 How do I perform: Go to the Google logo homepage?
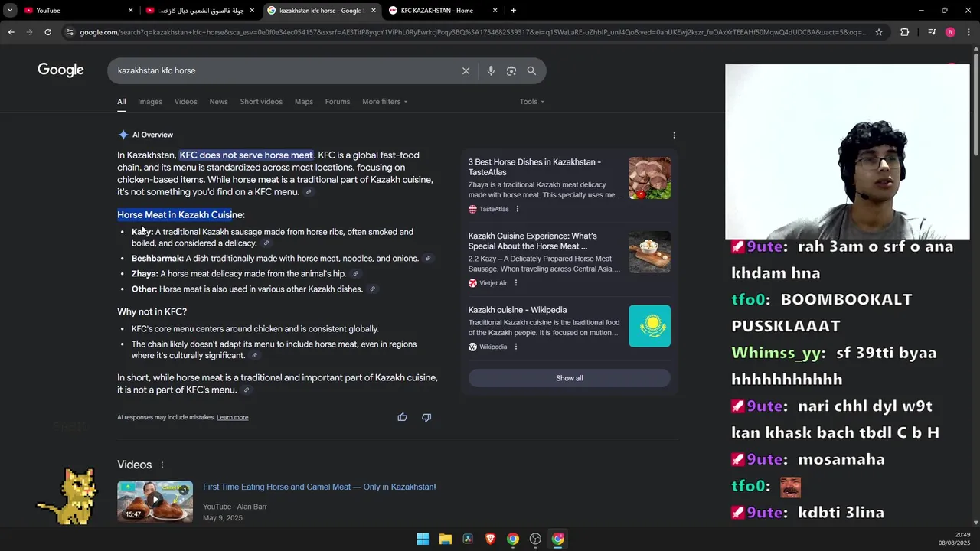pos(60,70)
